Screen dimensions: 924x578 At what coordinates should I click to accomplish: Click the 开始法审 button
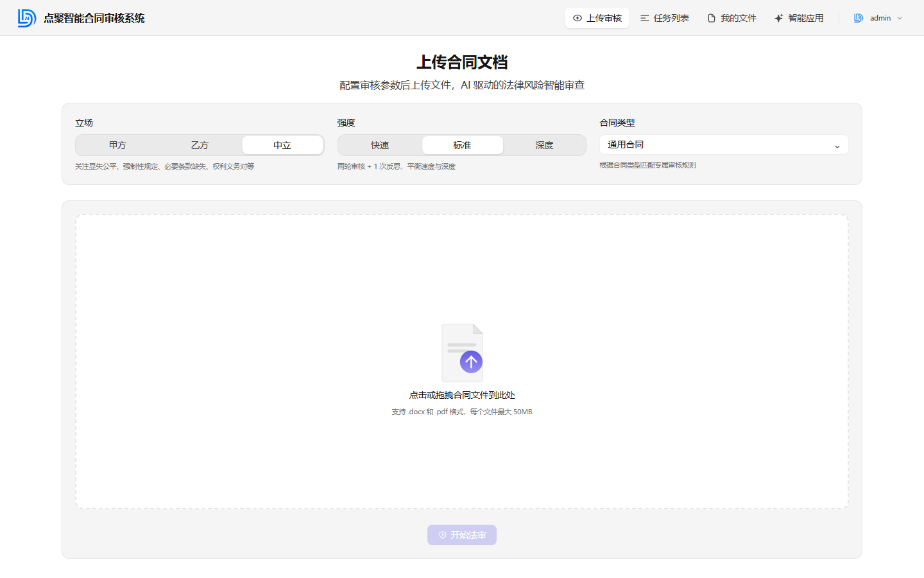pos(462,535)
